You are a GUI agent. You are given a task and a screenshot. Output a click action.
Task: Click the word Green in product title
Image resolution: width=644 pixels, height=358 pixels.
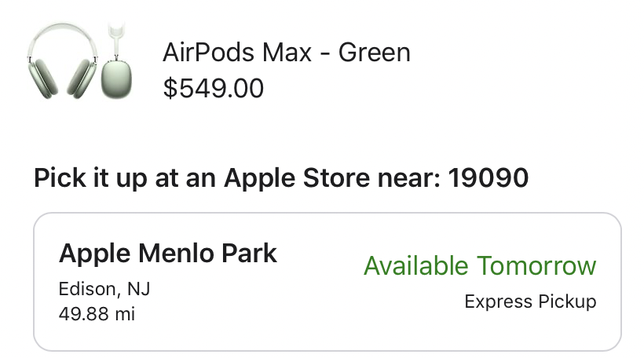tap(374, 53)
